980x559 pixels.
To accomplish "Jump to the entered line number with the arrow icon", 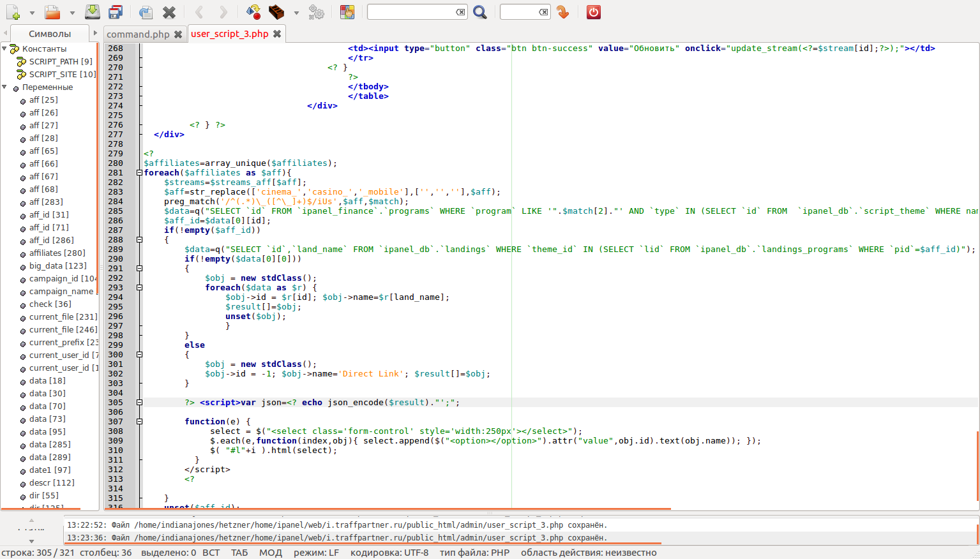I will tap(562, 12).
